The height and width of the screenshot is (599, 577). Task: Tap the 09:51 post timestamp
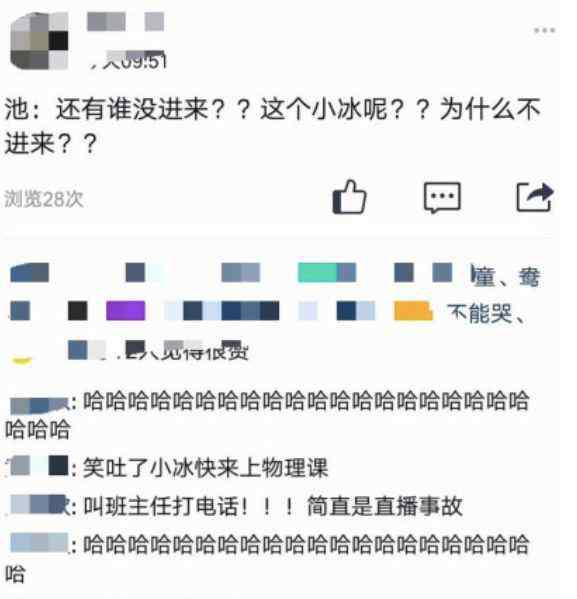129,60
